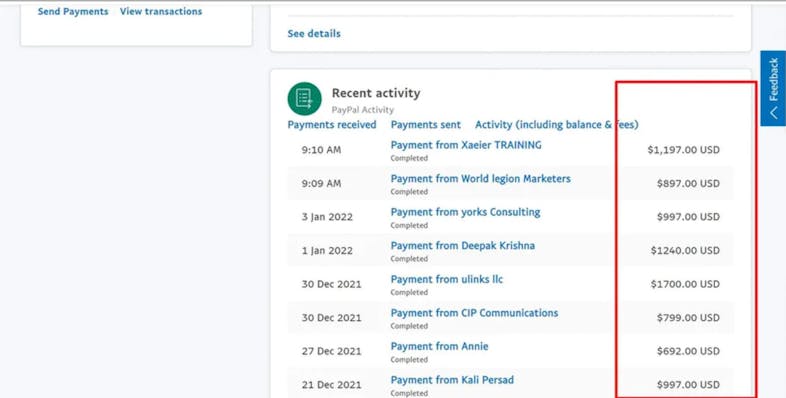Select the $1700.00 USD amount row
This screenshot has height=398, width=786.
510,284
